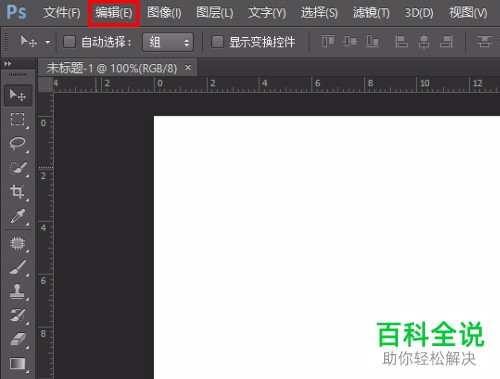
Task: Select the Spot Healing Brush tool
Action: click(18, 243)
